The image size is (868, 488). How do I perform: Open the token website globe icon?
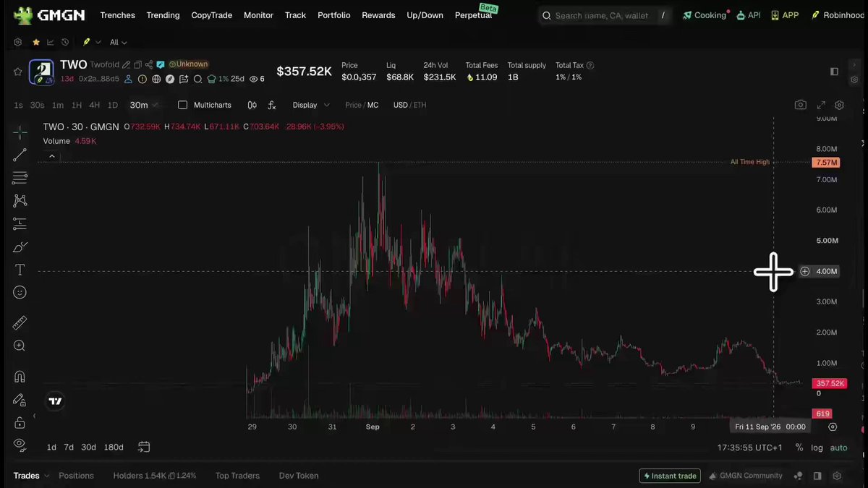point(156,79)
